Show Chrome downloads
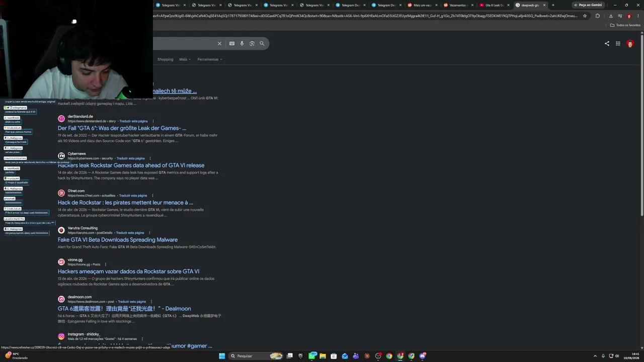The width and height of the screenshot is (644, 362). tap(611, 16)
